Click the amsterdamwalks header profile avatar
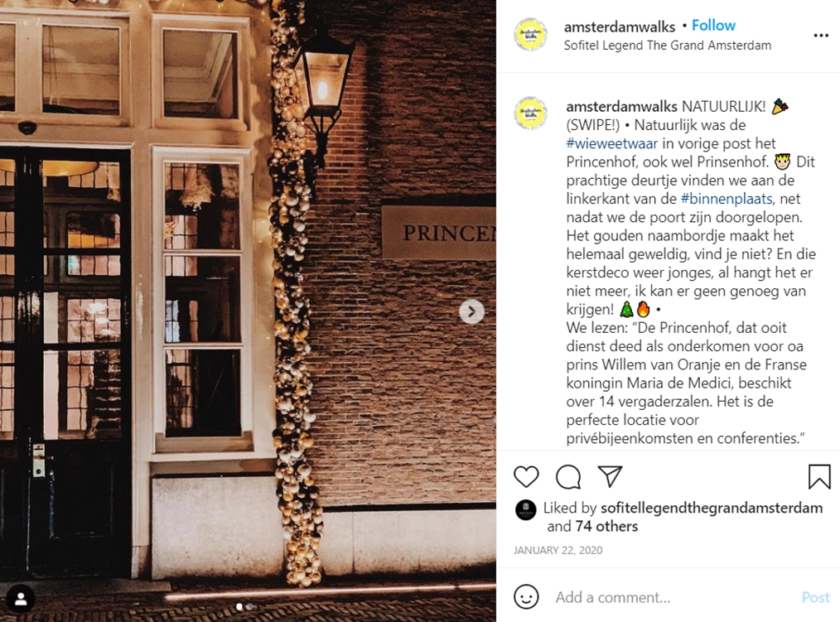Screen dimensions: 840x622 click(530, 35)
